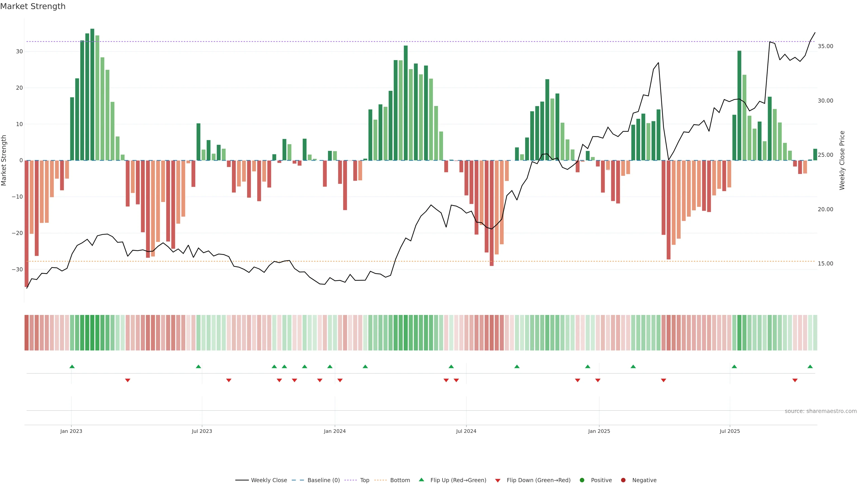The image size is (868, 488).
Task: Click the Flip Up triangle icon in legend
Action: pyautogui.click(x=421, y=480)
